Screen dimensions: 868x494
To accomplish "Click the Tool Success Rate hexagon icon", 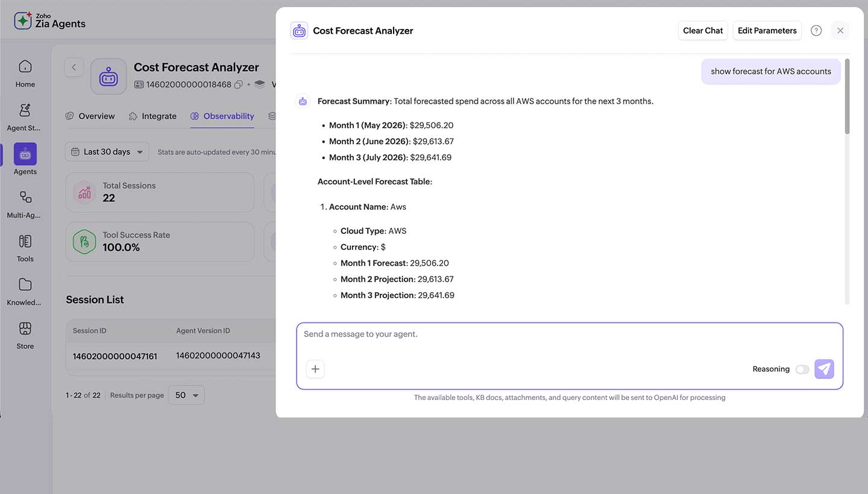I will click(x=84, y=242).
